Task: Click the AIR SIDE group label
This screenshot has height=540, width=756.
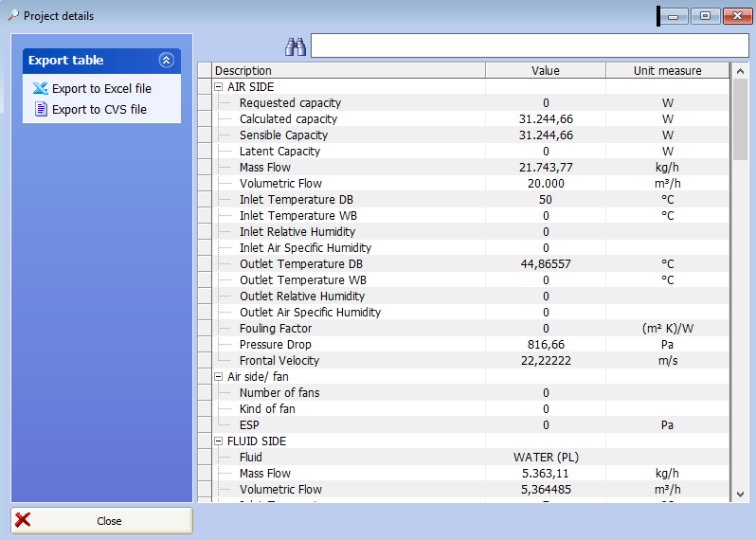Action: tap(251, 87)
